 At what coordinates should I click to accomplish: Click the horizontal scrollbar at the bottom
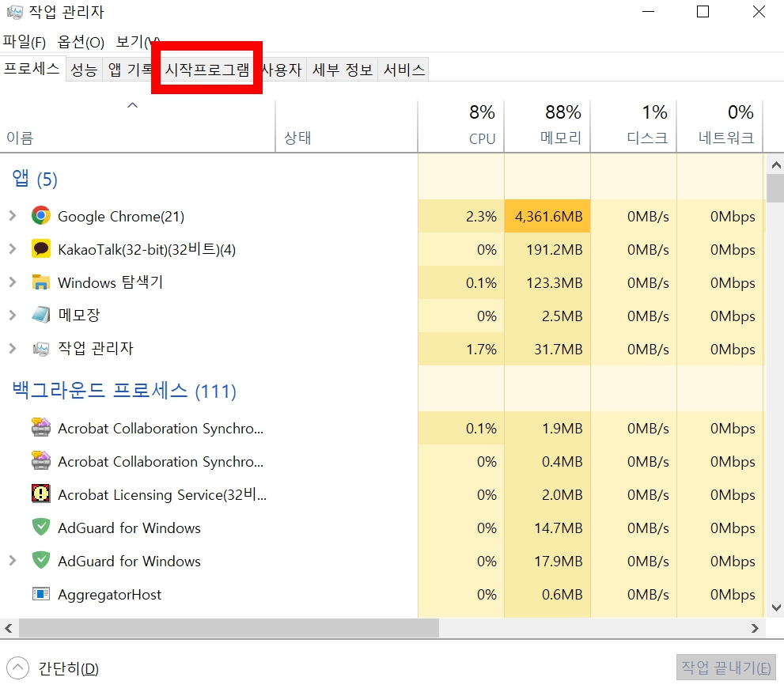[229, 628]
